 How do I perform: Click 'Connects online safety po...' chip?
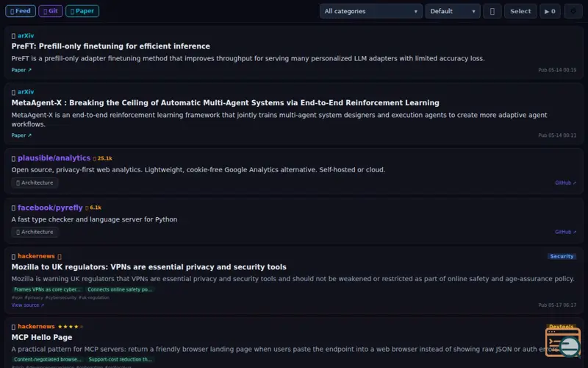pos(120,289)
